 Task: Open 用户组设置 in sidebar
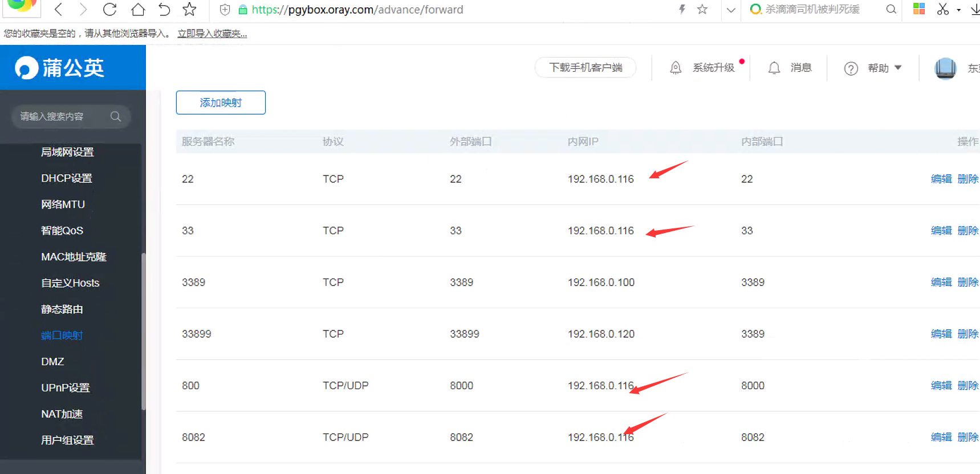pyautogui.click(x=67, y=440)
